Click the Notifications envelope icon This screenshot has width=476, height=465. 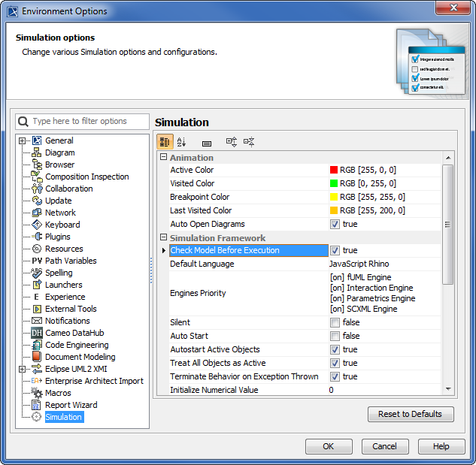[37, 321]
